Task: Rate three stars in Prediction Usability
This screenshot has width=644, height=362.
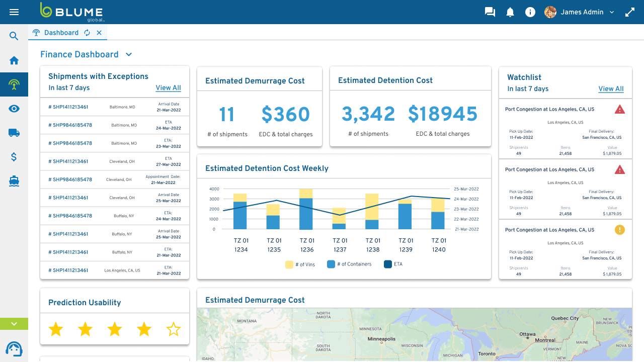Action: (115, 329)
